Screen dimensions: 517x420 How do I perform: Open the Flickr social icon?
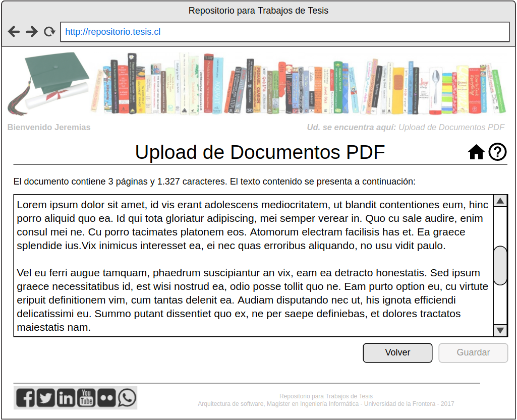pyautogui.click(x=106, y=398)
